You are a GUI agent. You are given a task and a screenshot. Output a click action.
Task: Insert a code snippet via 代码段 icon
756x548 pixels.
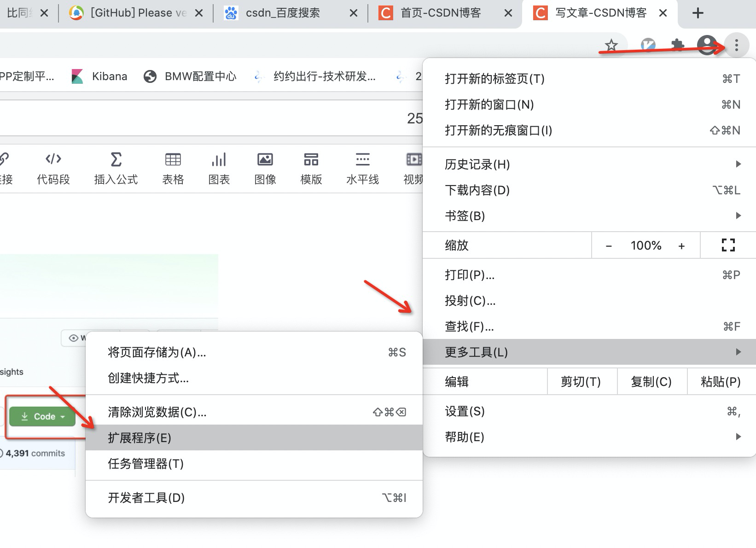pyautogui.click(x=53, y=168)
